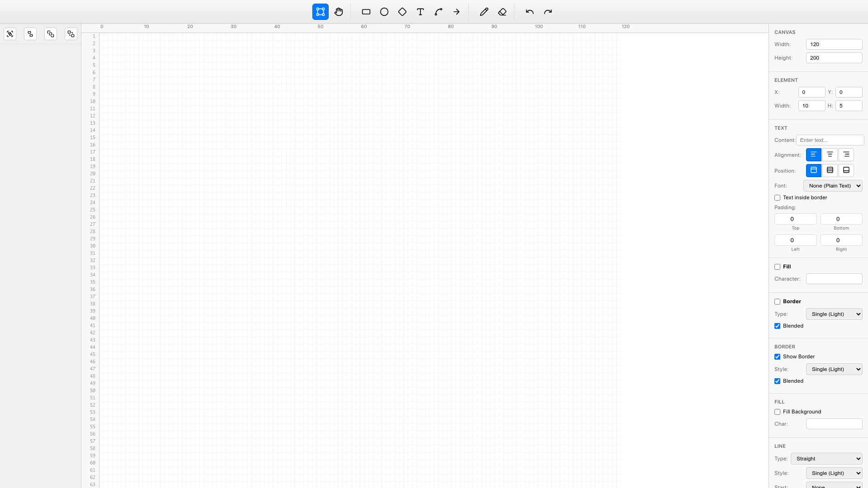Click the Canvas Height field
This screenshot has width=868, height=488.
pos(834,58)
